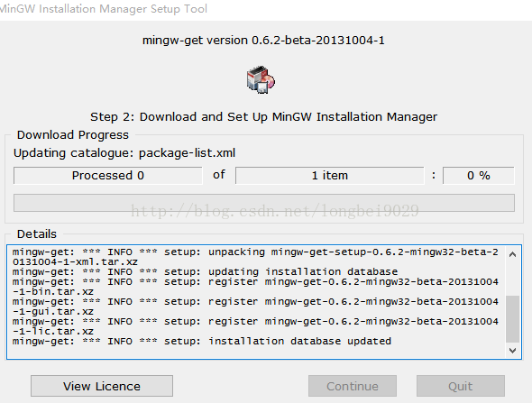This screenshot has height=403, width=532.
Task: Click the Details group label
Action: [37, 234]
